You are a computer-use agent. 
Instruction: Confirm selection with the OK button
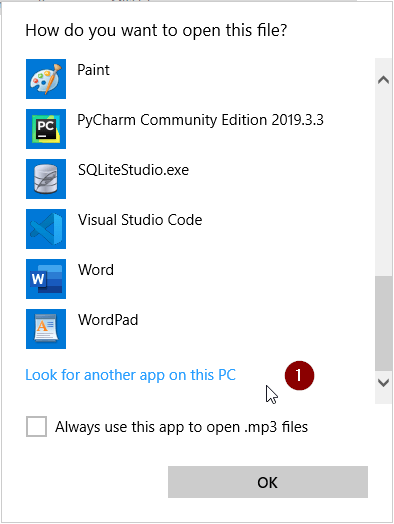coord(268,482)
